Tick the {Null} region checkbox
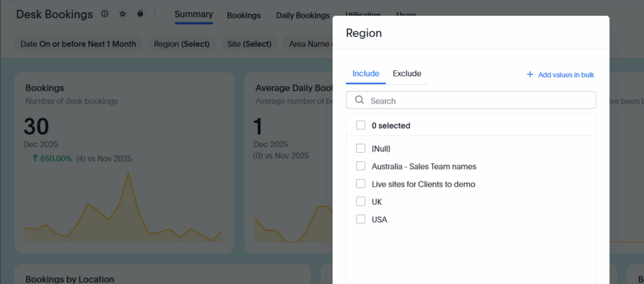The image size is (644, 284). pyautogui.click(x=360, y=148)
